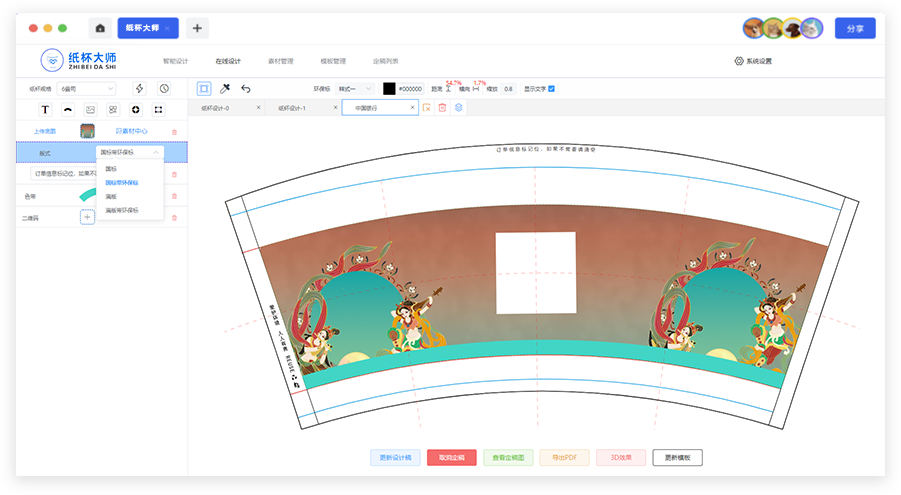Choose 满板 option in layout list

pos(111,197)
